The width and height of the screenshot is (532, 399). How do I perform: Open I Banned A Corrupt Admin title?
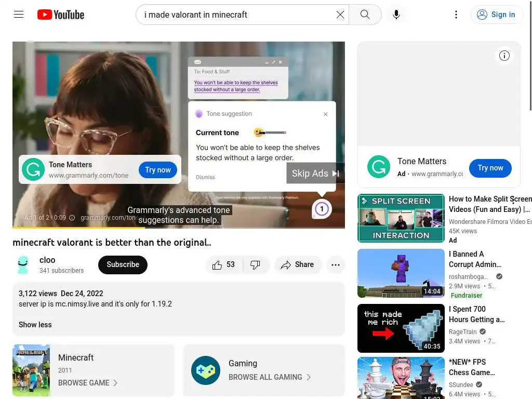point(475,259)
